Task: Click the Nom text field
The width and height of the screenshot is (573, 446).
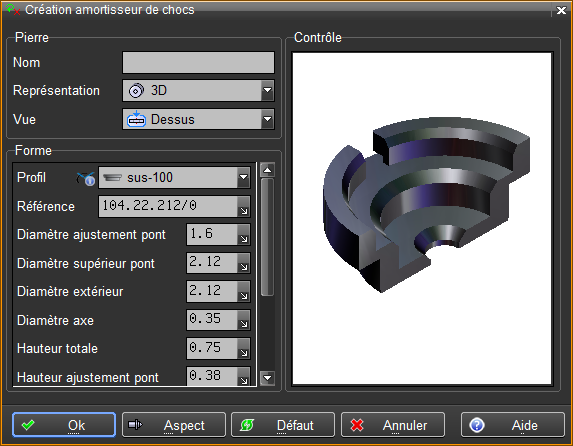Action: coord(198,63)
